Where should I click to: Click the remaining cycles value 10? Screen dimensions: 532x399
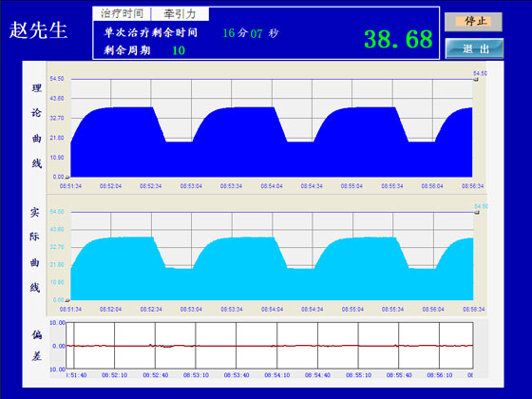[x=179, y=50]
